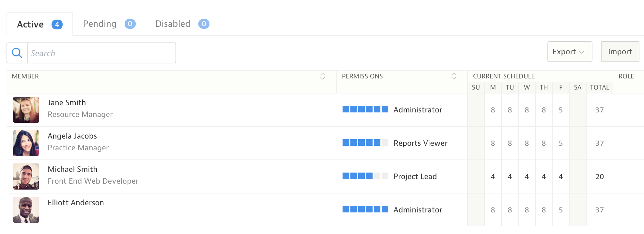Screen dimensions: 644x234
Task: Click Michael Smith's Project Lead permission bar
Action: [x=365, y=176]
